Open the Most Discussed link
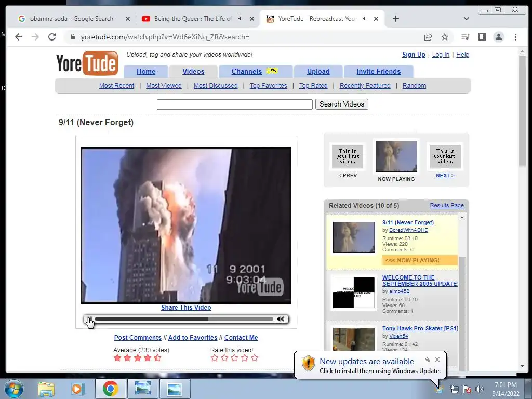Viewport: 532px width, 399px height. point(216,86)
